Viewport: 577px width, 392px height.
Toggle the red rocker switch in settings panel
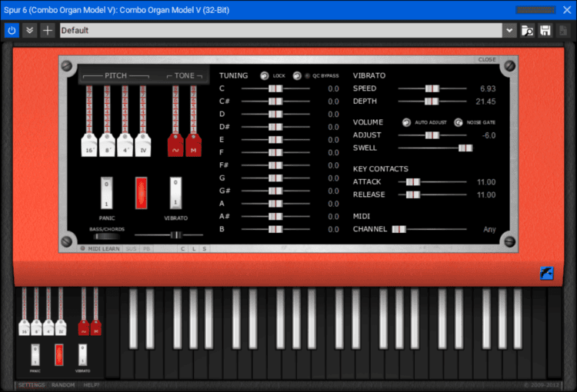(142, 193)
